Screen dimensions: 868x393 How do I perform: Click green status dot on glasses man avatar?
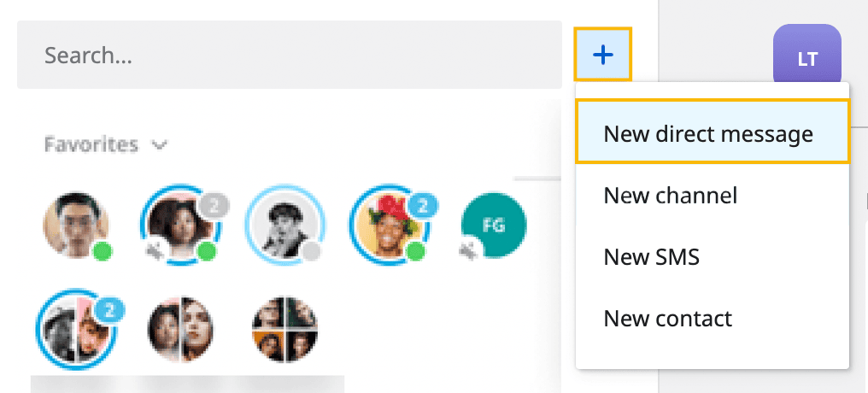(103, 252)
